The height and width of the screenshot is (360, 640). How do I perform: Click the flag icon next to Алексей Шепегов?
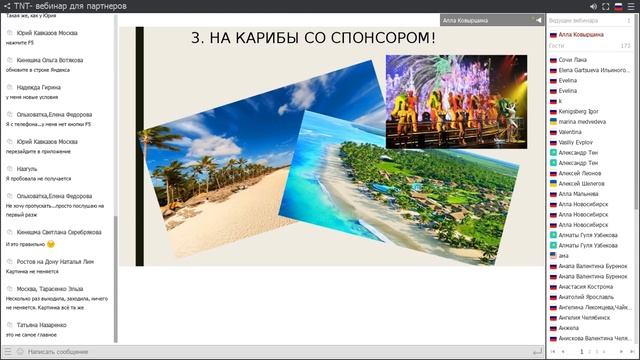pos(553,184)
